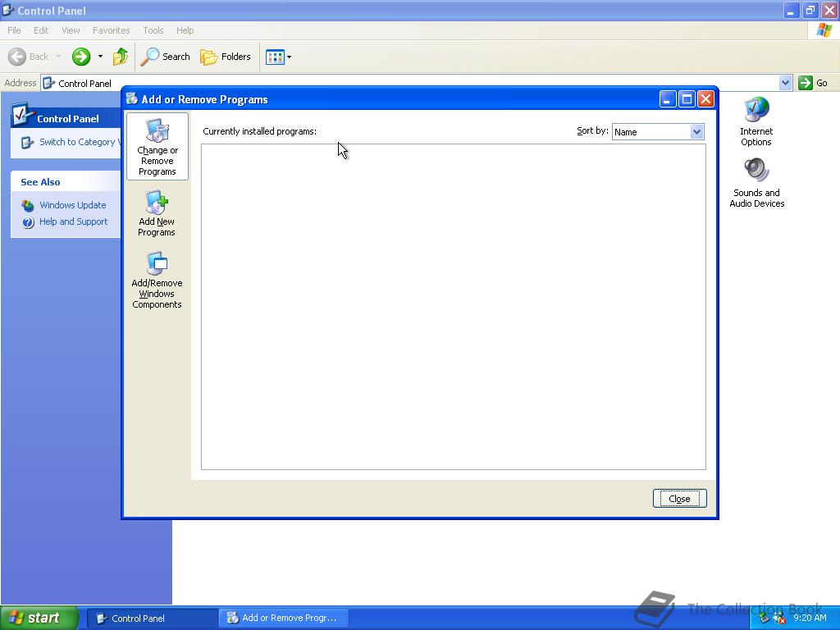Open the Help menu
Image resolution: width=840 pixels, height=630 pixels.
pos(185,30)
